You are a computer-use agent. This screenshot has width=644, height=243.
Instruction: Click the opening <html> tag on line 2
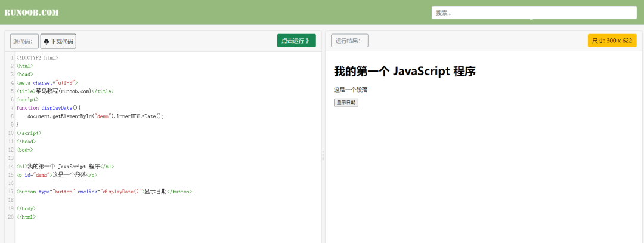24,66
